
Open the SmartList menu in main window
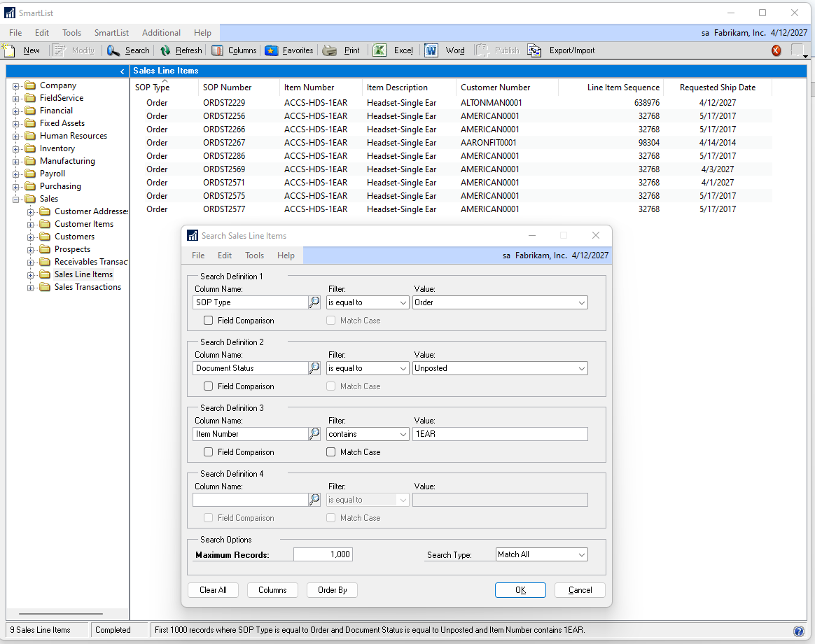[x=111, y=33]
